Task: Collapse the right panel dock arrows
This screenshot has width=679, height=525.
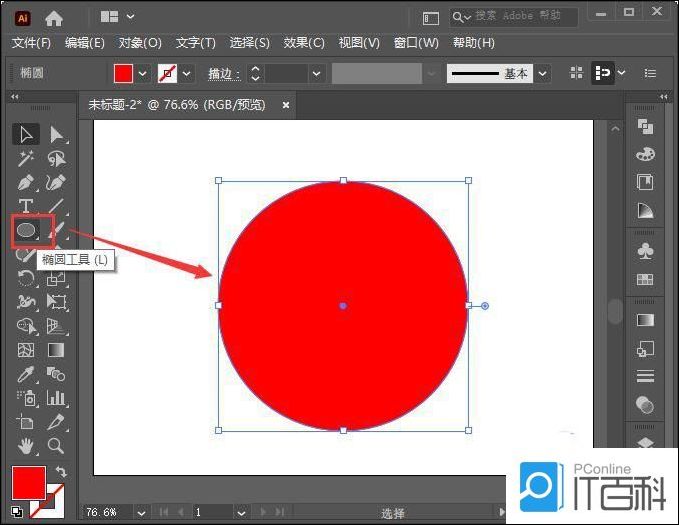Action: 663,97
